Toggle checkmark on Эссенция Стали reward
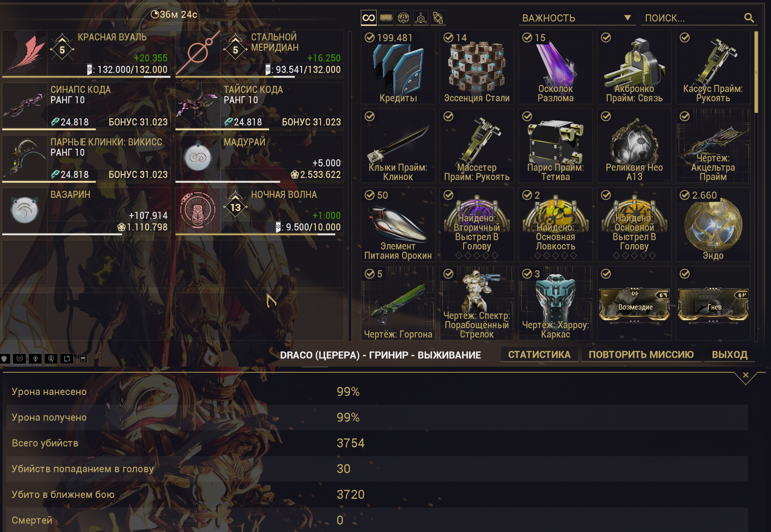771x532 pixels. pos(449,38)
